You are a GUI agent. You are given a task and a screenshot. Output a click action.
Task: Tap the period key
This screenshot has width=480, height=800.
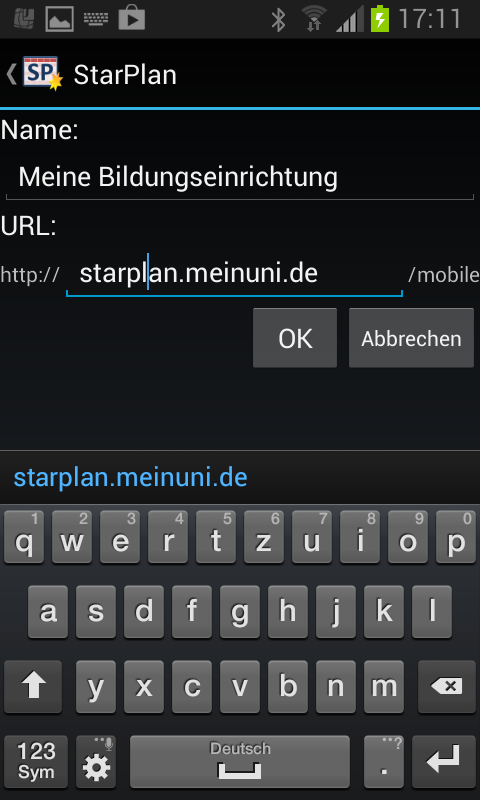(x=385, y=761)
